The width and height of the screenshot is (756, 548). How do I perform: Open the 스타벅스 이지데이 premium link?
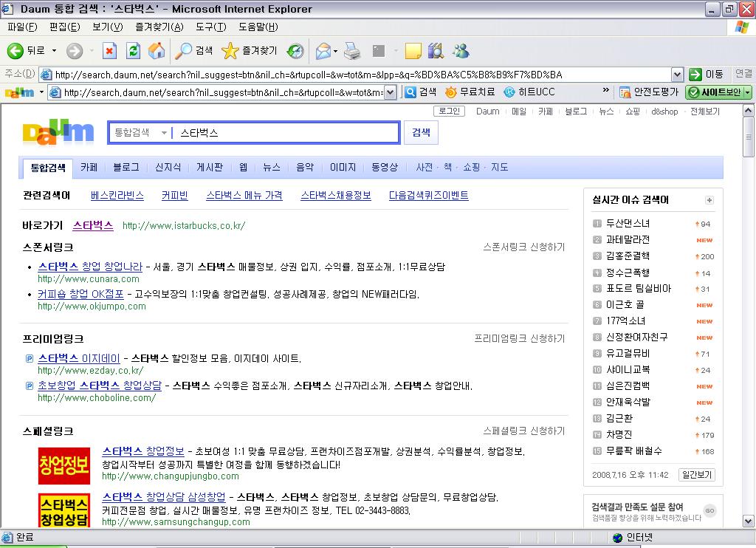coord(78,358)
